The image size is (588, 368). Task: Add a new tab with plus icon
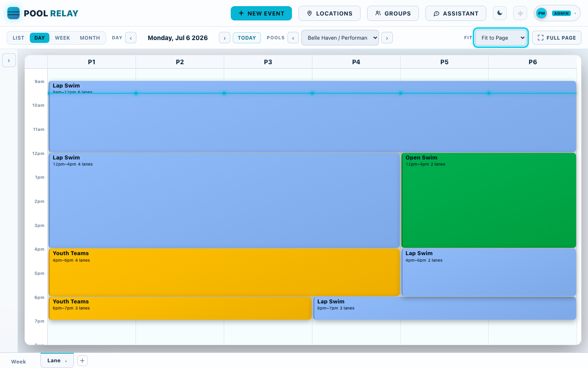point(82,361)
